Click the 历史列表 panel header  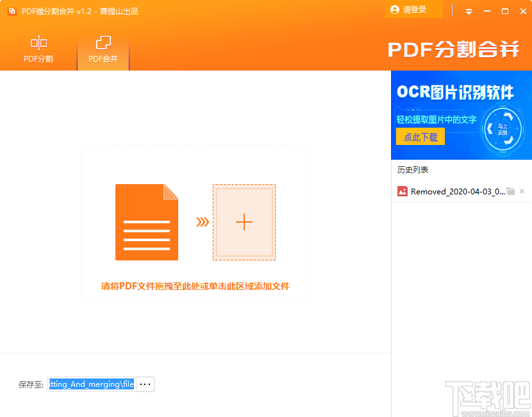(407, 168)
